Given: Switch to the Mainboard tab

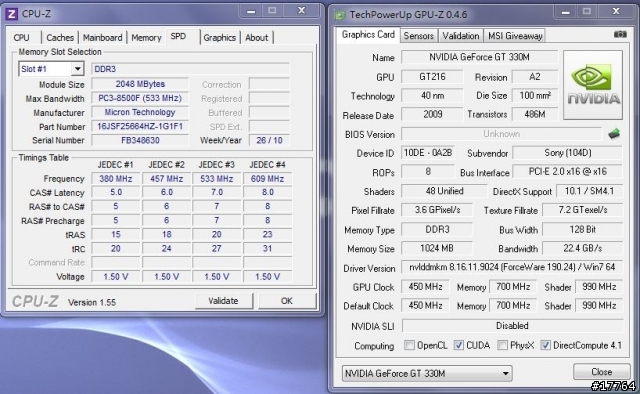Looking at the screenshot, I should (102, 38).
